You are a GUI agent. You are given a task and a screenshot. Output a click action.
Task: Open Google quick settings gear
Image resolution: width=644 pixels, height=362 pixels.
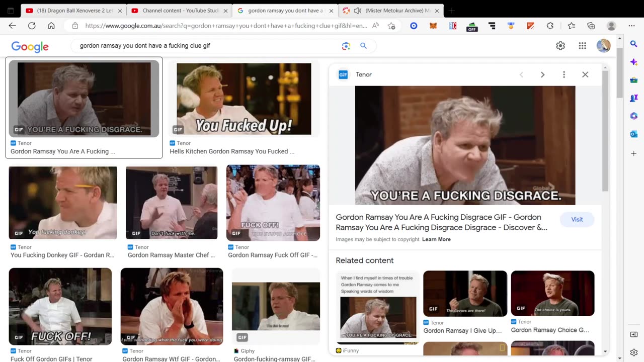560,46
